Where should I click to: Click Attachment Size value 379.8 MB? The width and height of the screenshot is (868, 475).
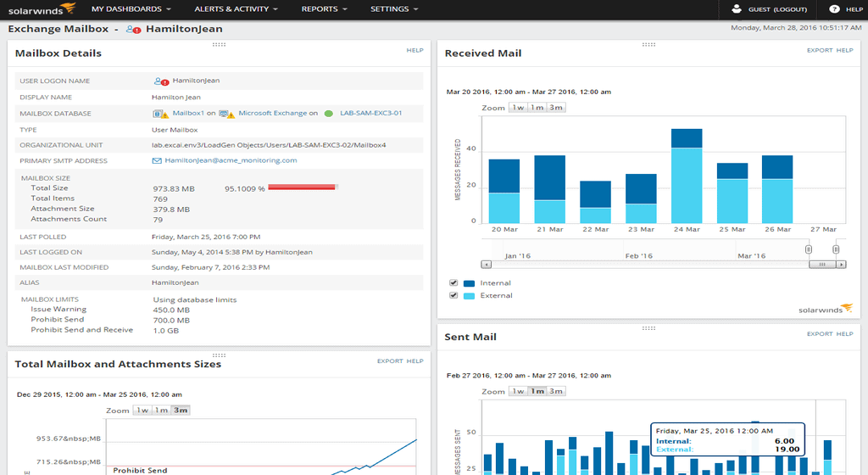coord(171,210)
